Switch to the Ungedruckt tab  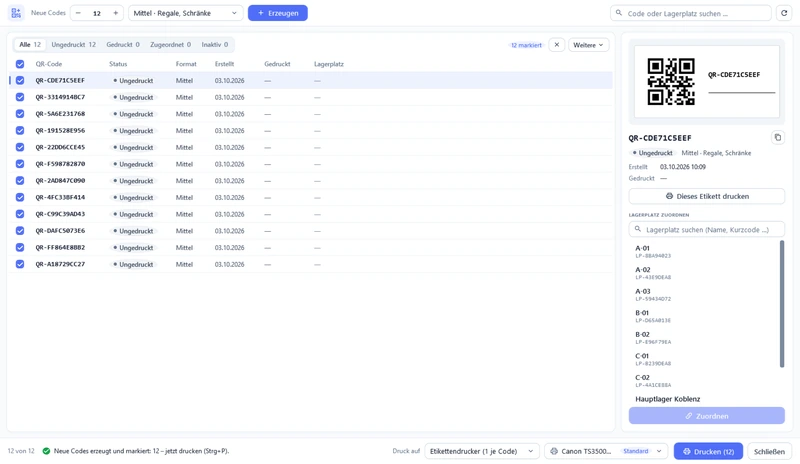click(73, 45)
